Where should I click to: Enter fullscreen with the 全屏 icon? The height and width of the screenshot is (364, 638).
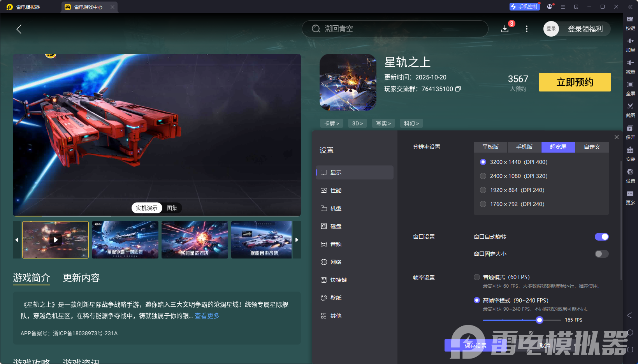point(630,88)
